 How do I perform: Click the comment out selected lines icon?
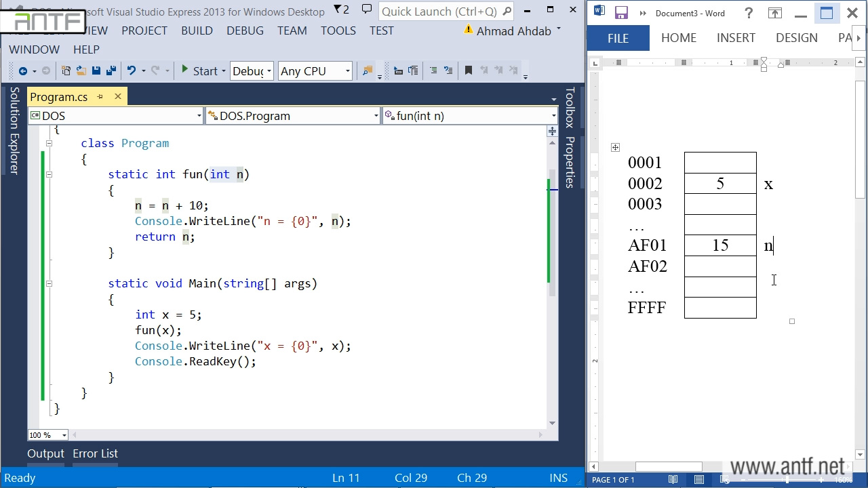click(433, 70)
